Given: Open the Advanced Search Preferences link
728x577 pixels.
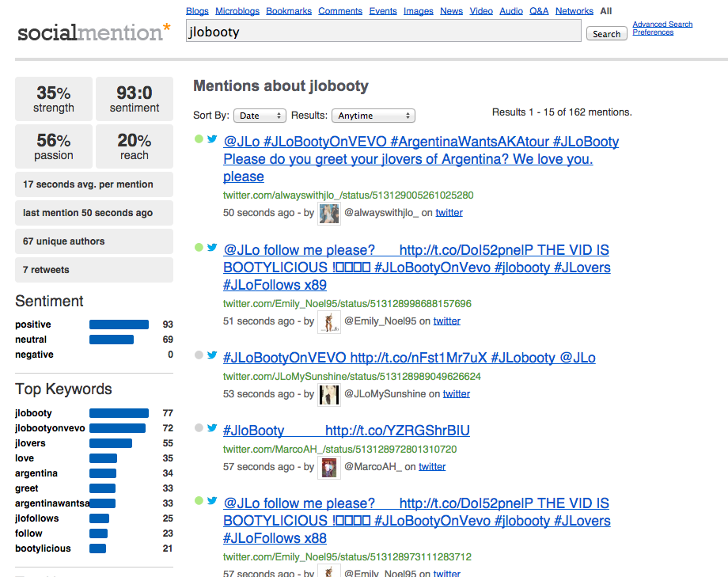Looking at the screenshot, I should pyautogui.click(x=662, y=28).
